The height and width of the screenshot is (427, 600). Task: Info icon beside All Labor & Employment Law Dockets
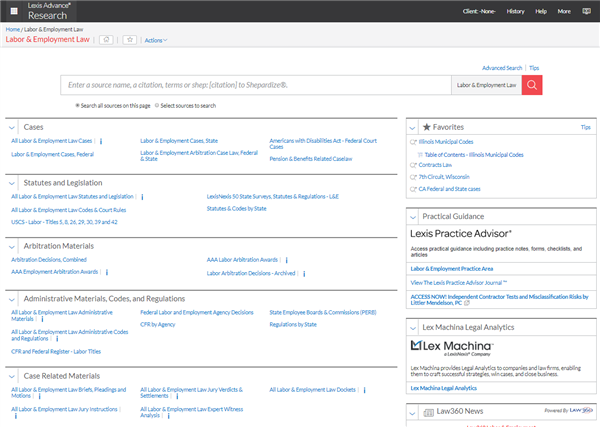pyautogui.click(x=364, y=390)
